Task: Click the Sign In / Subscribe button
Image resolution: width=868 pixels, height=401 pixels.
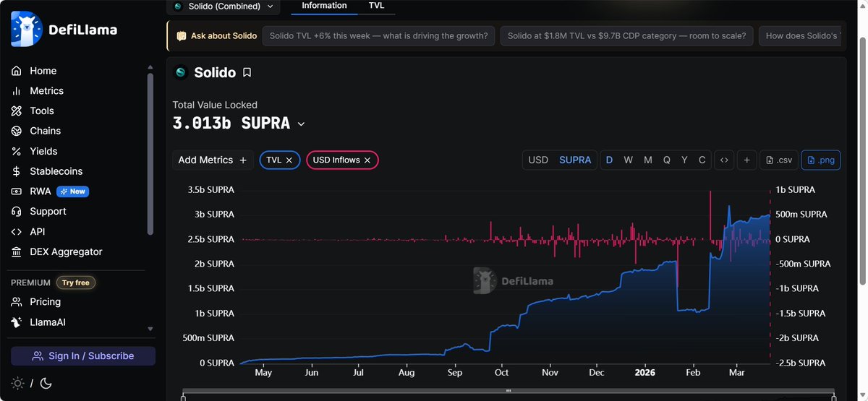Action: 83,356
